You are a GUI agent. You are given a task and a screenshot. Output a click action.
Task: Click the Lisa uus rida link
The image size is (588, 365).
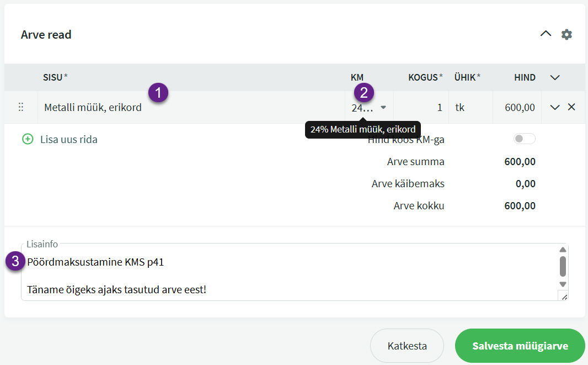[x=69, y=140]
